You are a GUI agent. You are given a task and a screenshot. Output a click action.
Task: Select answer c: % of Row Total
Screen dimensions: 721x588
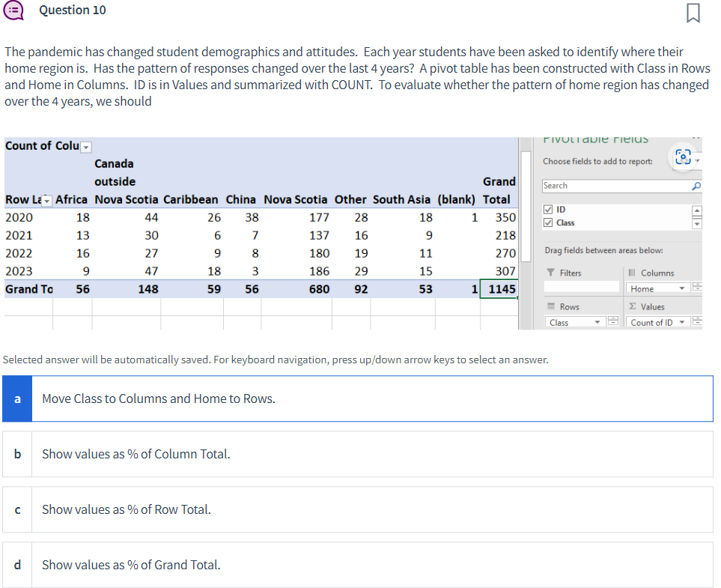(358, 509)
